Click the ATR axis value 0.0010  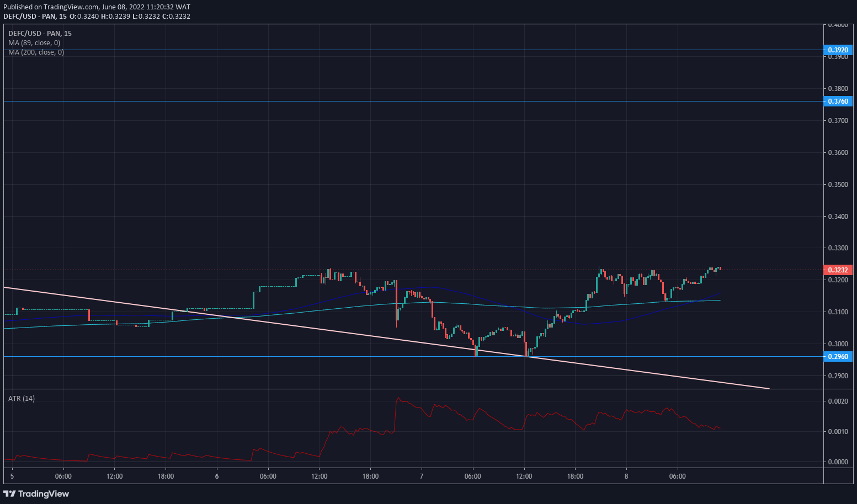838,432
